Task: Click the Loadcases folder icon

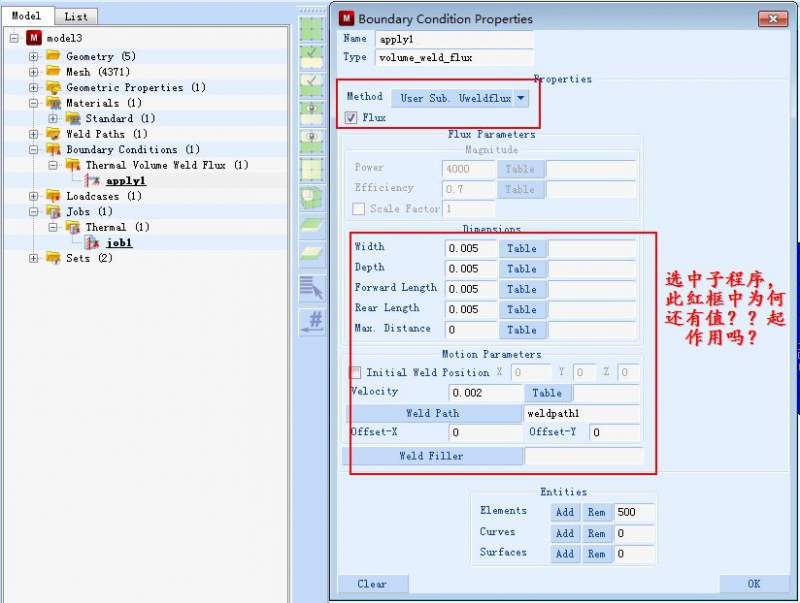Action: [53, 196]
